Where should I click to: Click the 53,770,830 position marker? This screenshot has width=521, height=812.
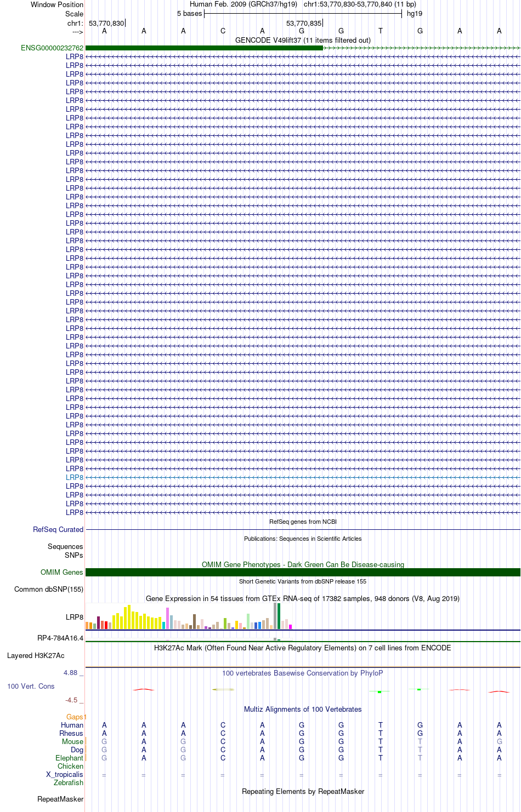pos(107,24)
